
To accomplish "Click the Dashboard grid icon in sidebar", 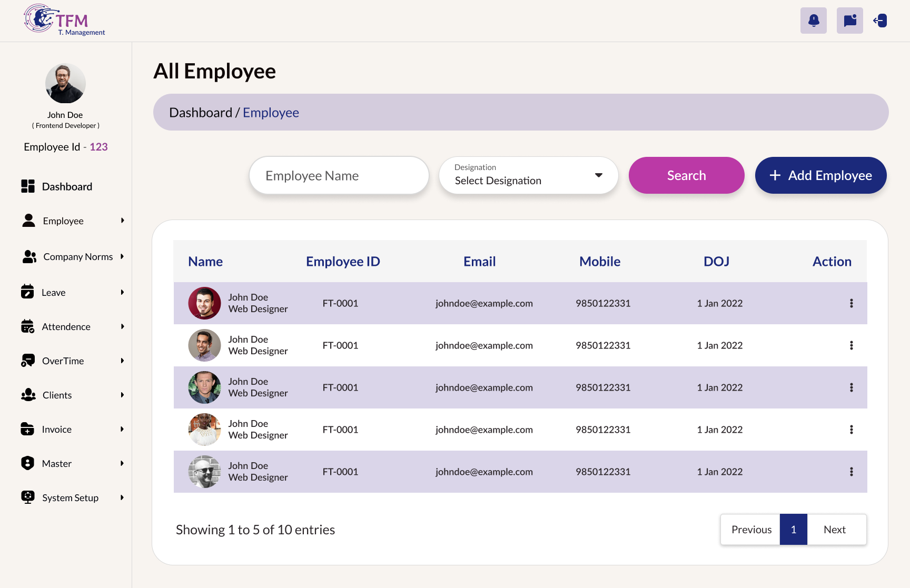I will click(28, 186).
